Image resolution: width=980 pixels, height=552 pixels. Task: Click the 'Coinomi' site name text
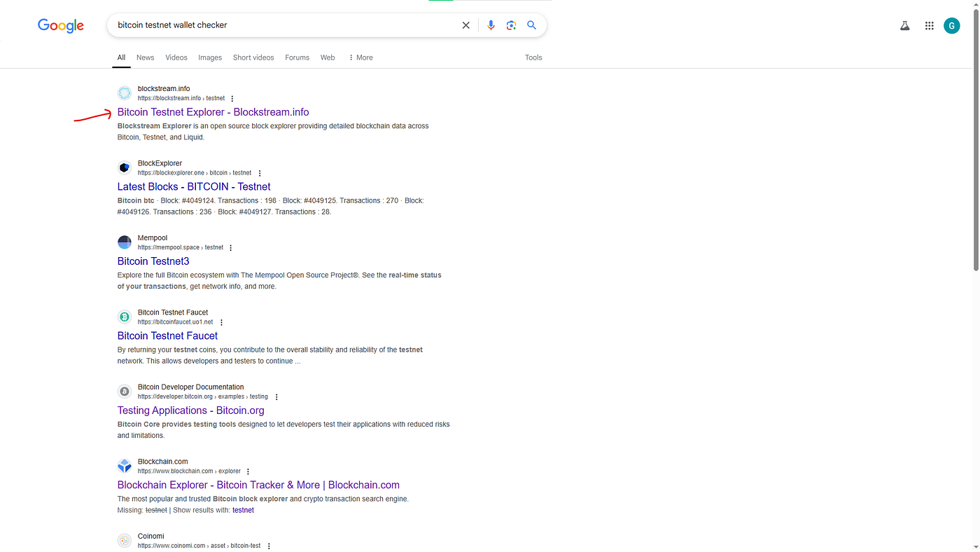151,537
